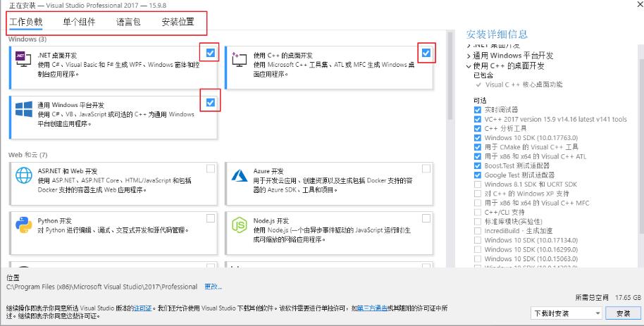Click the Azure 开发 logo icon
The height and width of the screenshot is (326, 644).
(x=240, y=175)
